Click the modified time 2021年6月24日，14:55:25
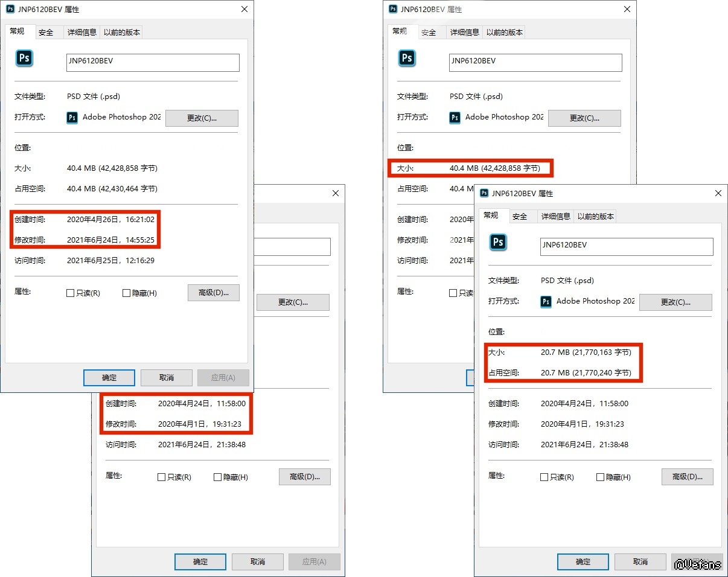The height and width of the screenshot is (577, 728). point(110,240)
